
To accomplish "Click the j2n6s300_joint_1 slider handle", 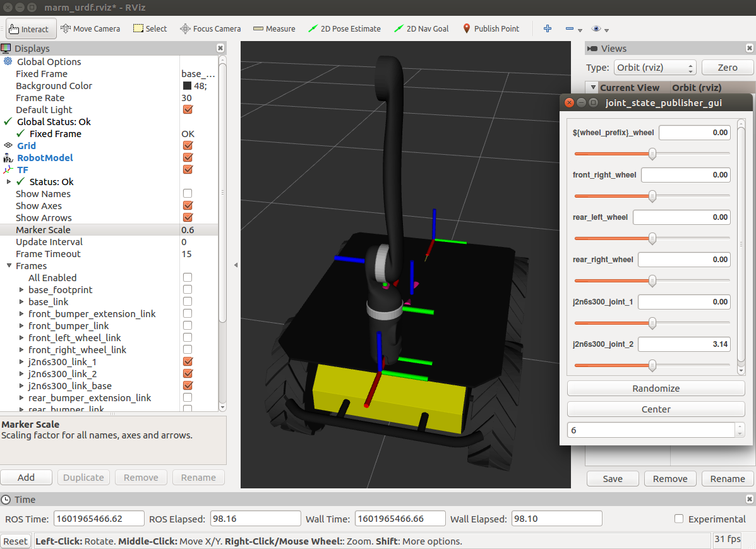I will point(652,323).
